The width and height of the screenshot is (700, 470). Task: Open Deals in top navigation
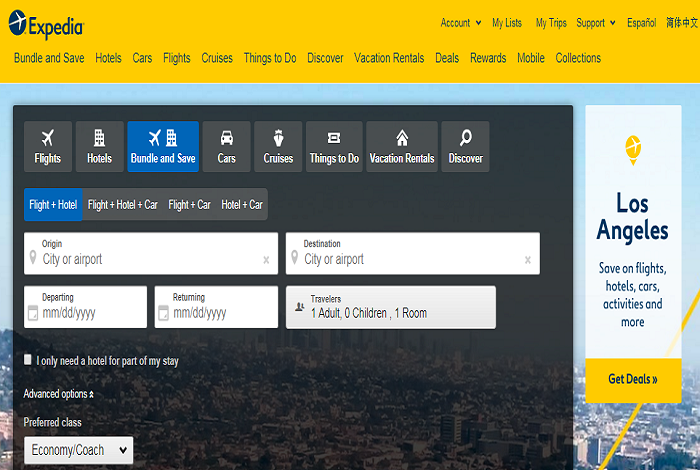click(447, 58)
